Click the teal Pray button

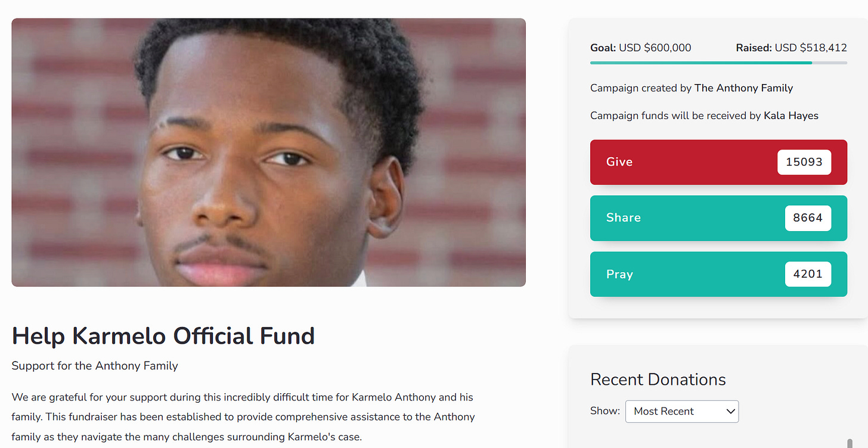coord(718,274)
